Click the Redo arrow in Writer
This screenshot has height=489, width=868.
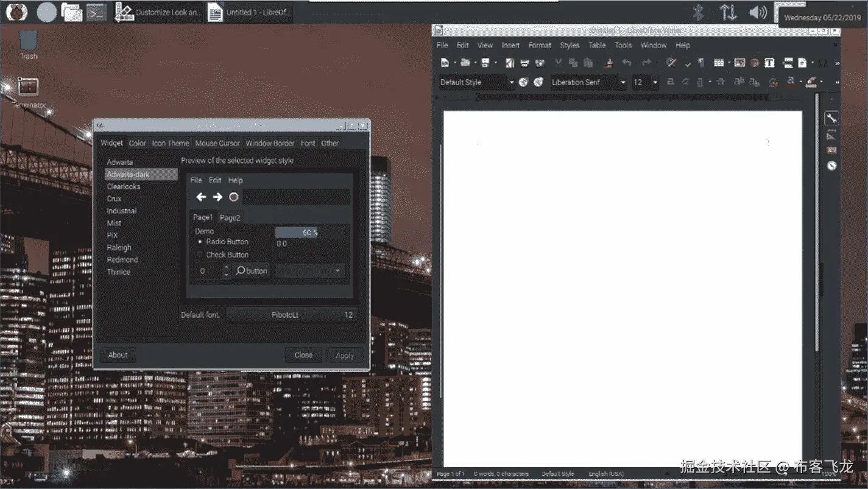647,63
